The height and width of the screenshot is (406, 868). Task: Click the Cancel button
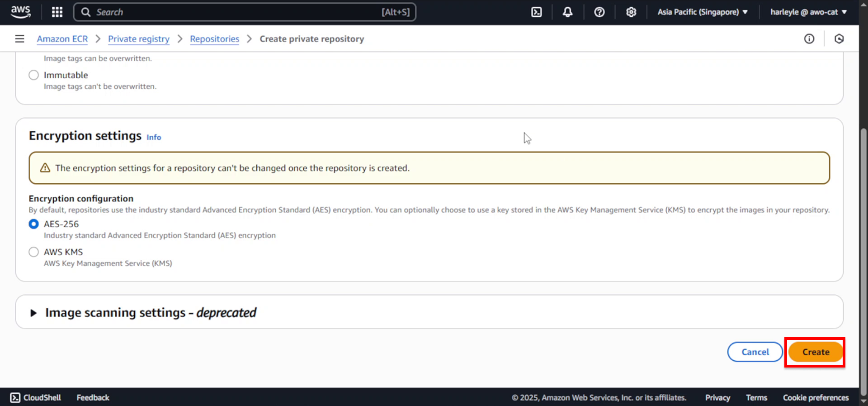click(755, 352)
